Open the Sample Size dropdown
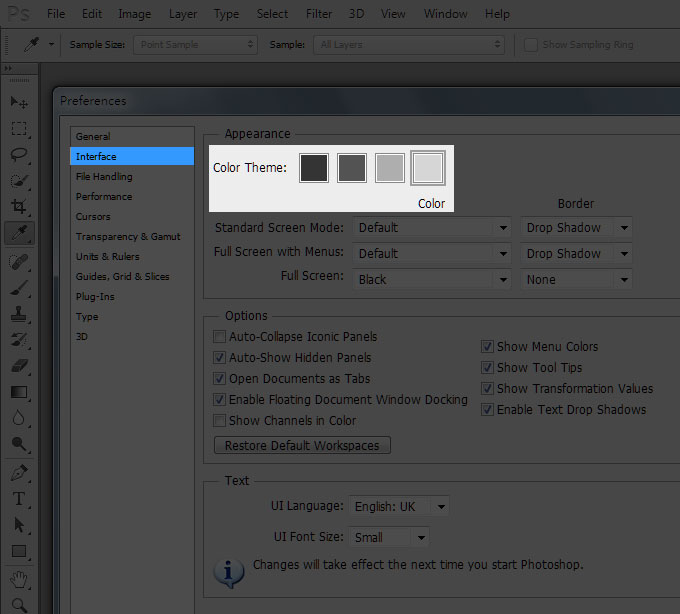Image resolution: width=680 pixels, height=614 pixels. point(196,45)
